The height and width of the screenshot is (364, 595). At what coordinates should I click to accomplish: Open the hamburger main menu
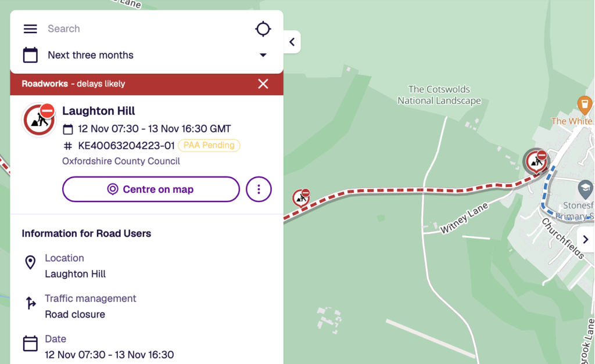coord(30,29)
